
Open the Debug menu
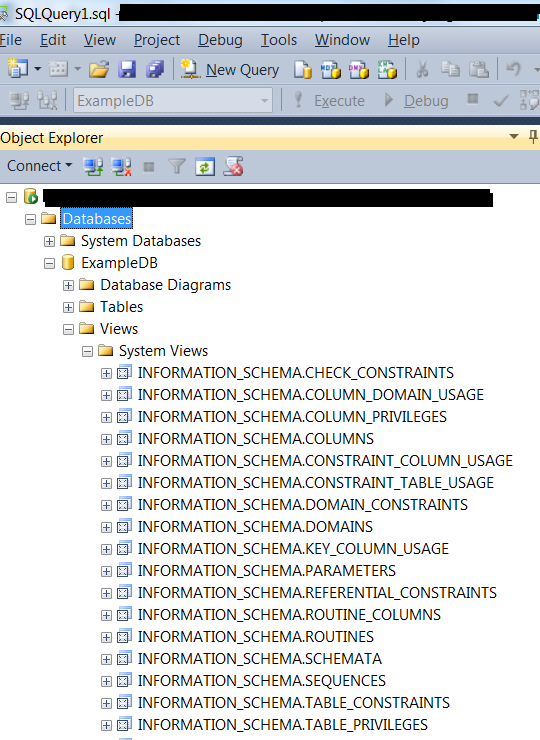(220, 40)
